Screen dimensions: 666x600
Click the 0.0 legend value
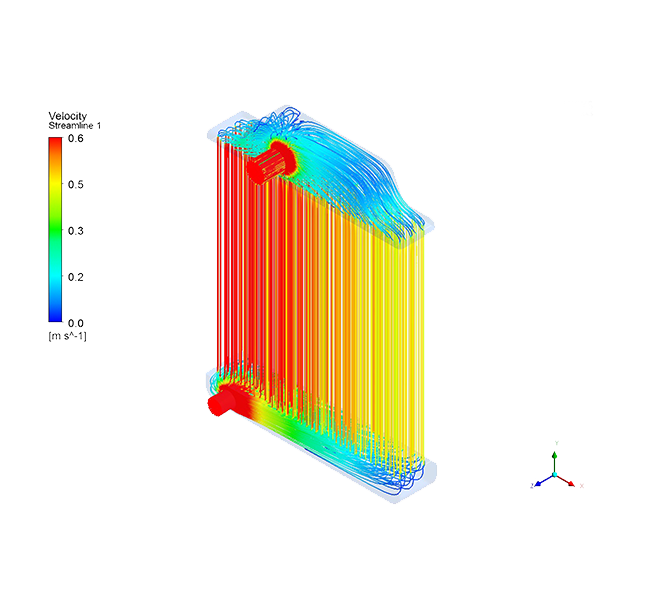tap(76, 323)
